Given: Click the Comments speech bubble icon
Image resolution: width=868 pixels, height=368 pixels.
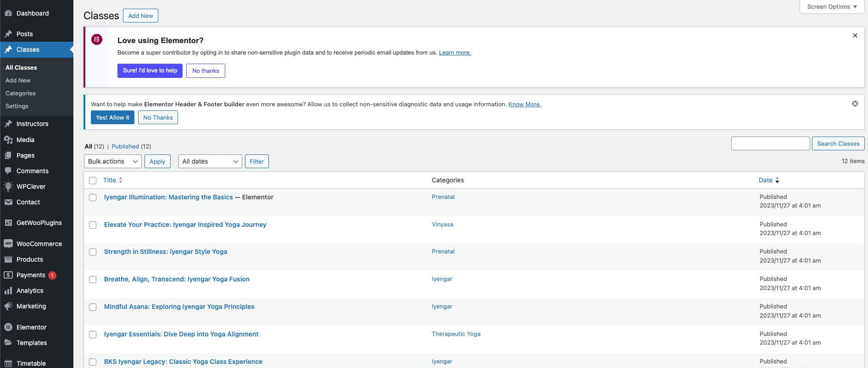Looking at the screenshot, I should tap(8, 171).
